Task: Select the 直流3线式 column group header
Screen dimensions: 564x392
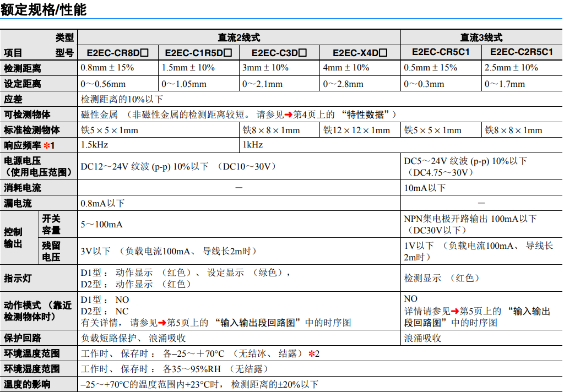Action: click(481, 37)
